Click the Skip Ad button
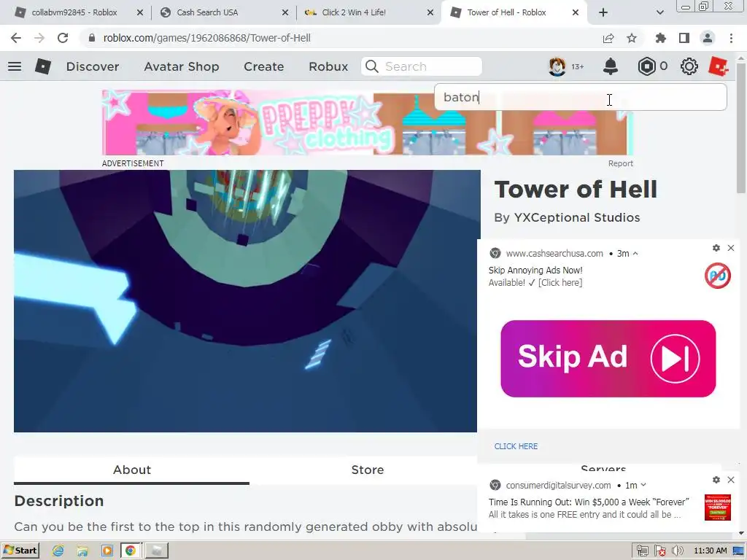The image size is (747, 560). click(608, 359)
